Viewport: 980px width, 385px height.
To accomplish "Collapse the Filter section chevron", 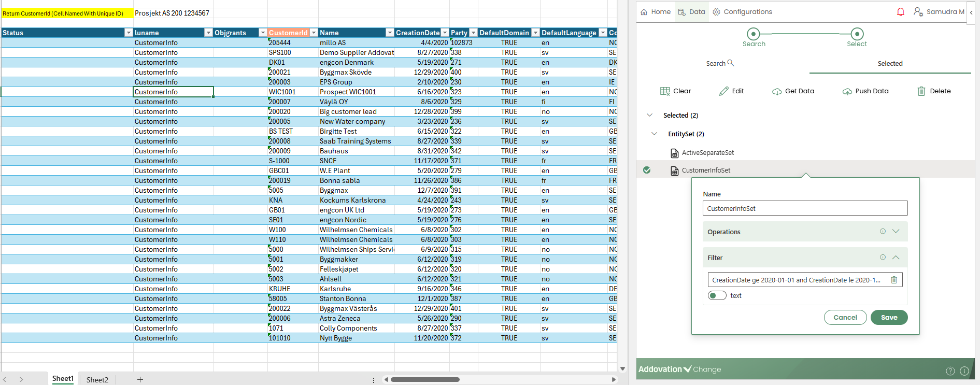I will pyautogui.click(x=896, y=258).
